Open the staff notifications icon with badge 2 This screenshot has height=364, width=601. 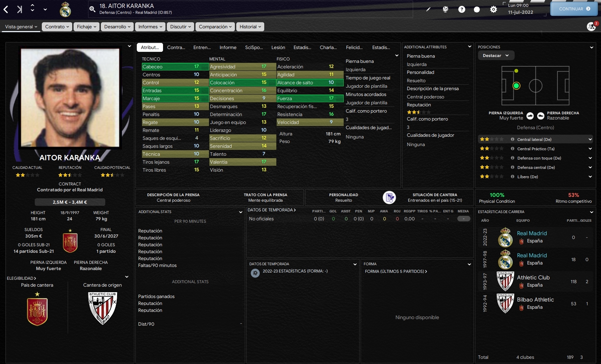coord(592,26)
